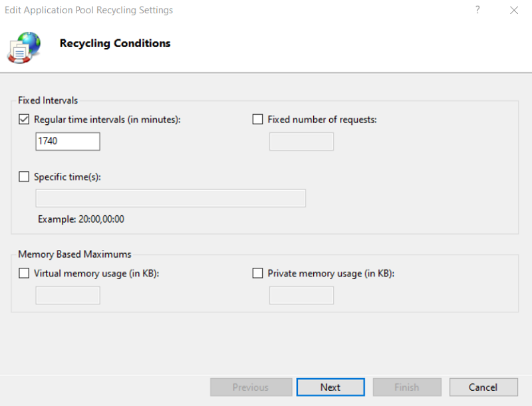Click the Previous button

(251, 387)
